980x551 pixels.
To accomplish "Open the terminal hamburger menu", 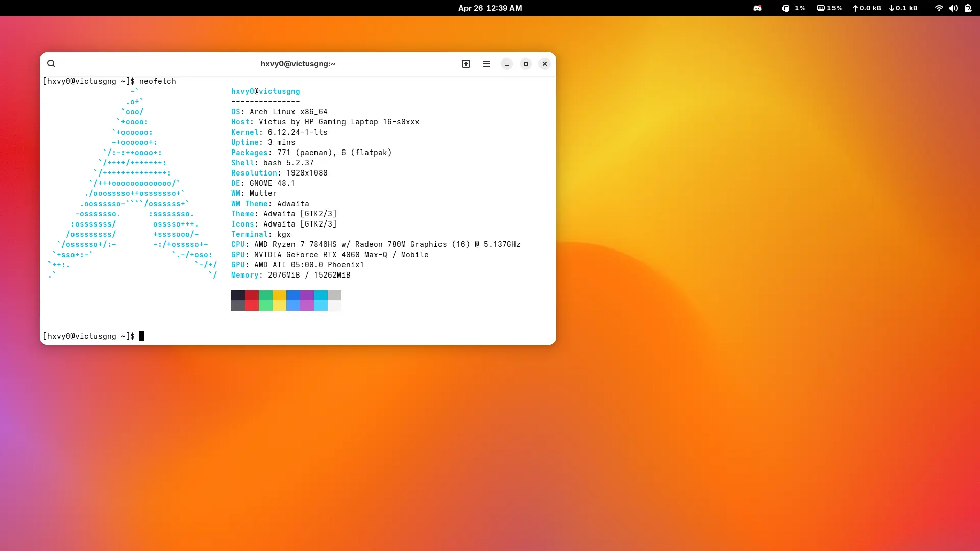I will point(486,64).
